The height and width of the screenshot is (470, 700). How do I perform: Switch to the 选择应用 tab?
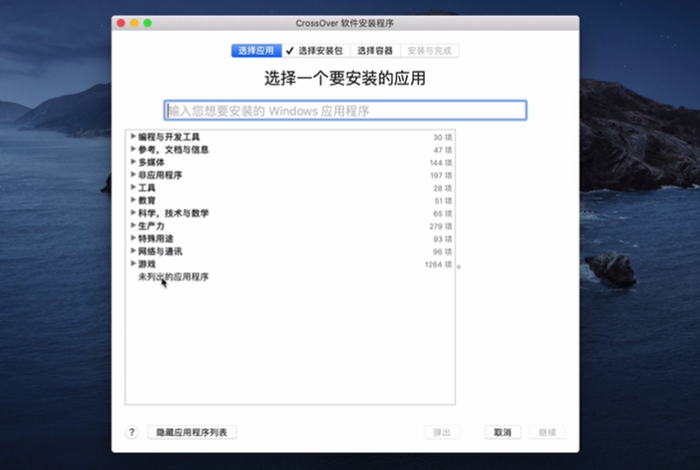(256, 50)
